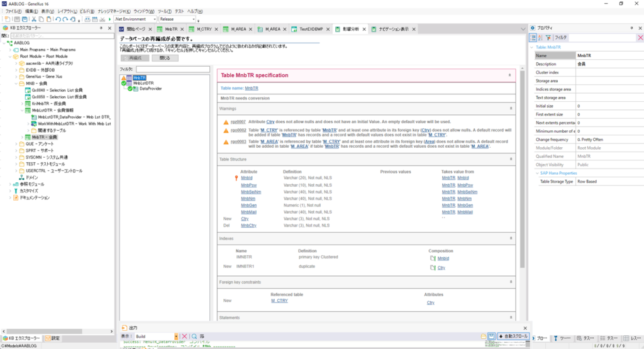The width and height of the screenshot is (644, 349).
Task: Click the 閉じる button
Action: [165, 58]
